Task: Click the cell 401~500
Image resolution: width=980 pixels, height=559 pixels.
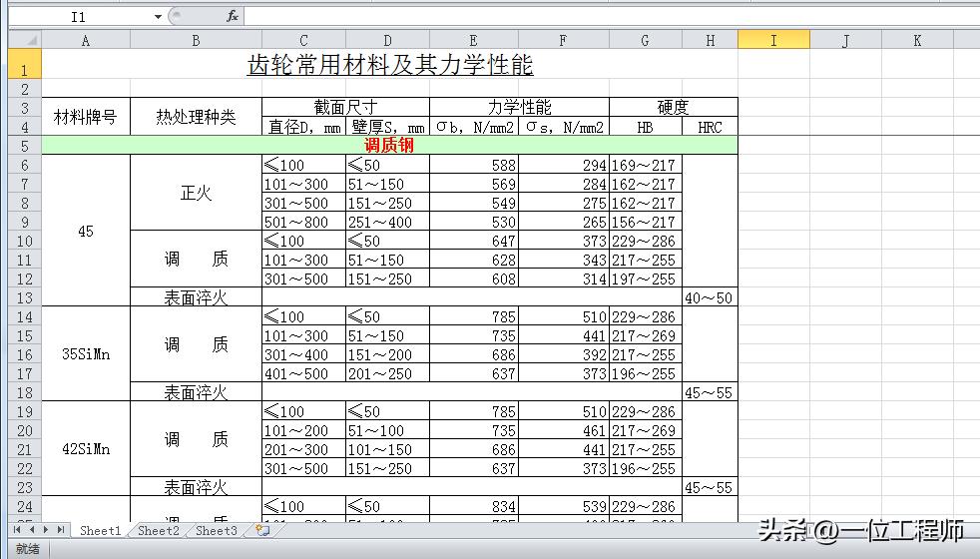Action: point(303,374)
